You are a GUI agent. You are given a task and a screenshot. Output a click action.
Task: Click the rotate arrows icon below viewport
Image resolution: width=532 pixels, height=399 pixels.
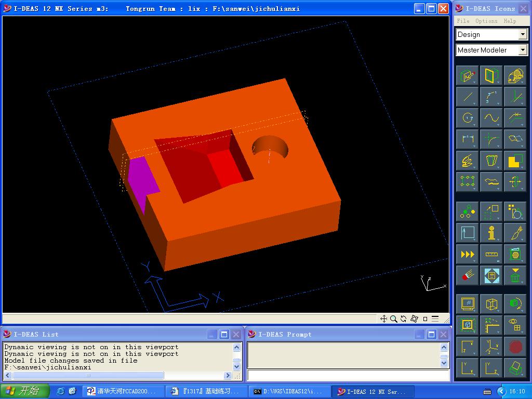403,318
